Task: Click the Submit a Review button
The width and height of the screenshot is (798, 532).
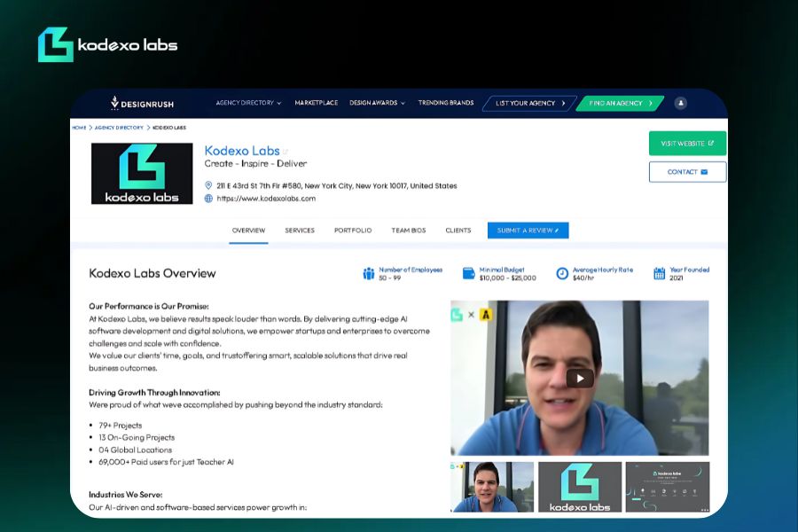Action: click(528, 231)
